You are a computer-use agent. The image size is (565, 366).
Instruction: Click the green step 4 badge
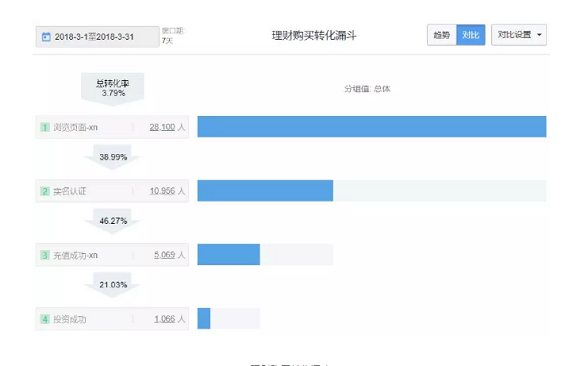tap(45, 319)
